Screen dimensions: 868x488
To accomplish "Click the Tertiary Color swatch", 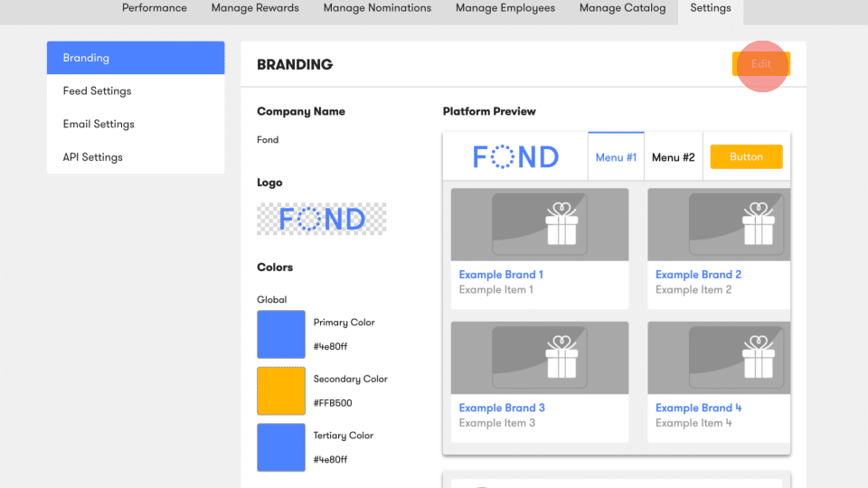I will coord(281,447).
